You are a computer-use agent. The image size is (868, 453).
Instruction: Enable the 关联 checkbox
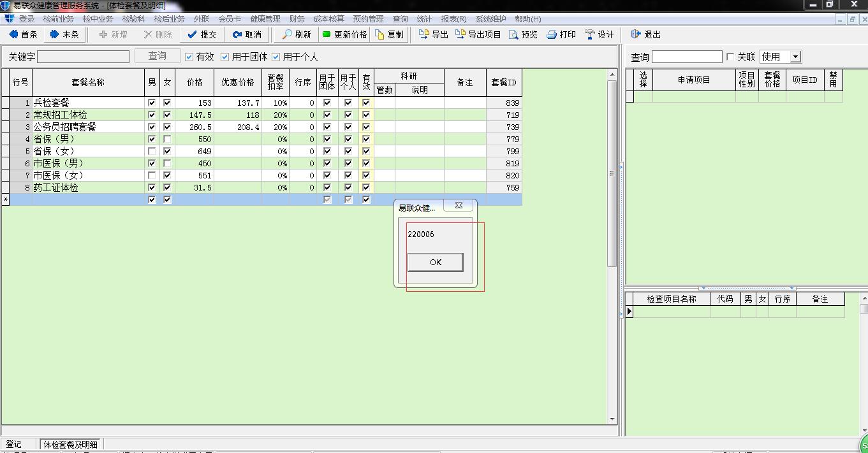tap(730, 57)
